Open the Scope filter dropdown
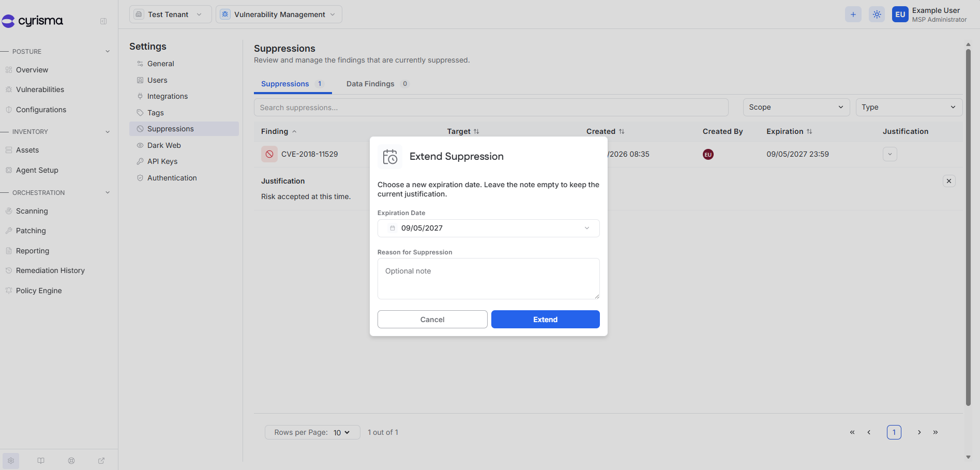This screenshot has width=980, height=470. click(x=796, y=107)
